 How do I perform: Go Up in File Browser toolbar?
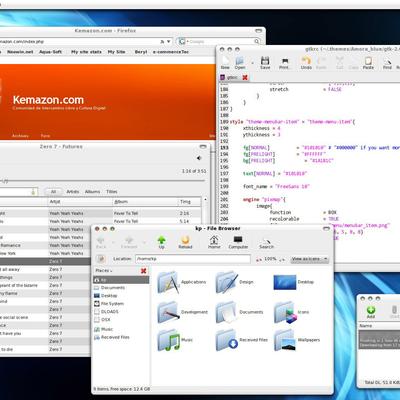point(161,242)
